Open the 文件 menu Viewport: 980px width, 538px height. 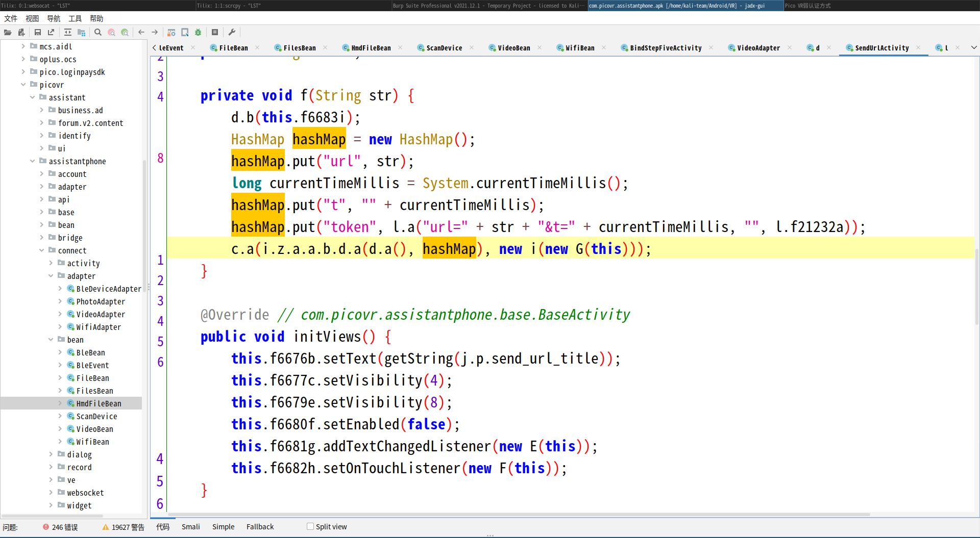tap(11, 18)
